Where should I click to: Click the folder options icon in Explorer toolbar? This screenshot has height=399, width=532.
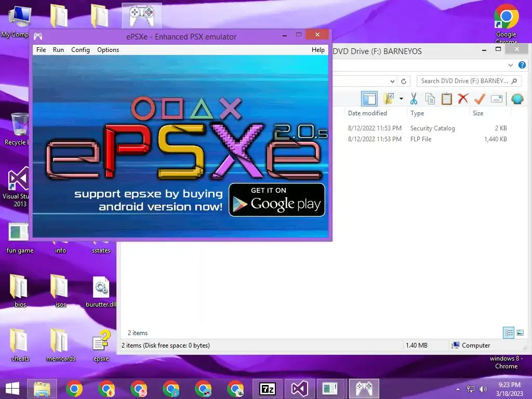389,99
